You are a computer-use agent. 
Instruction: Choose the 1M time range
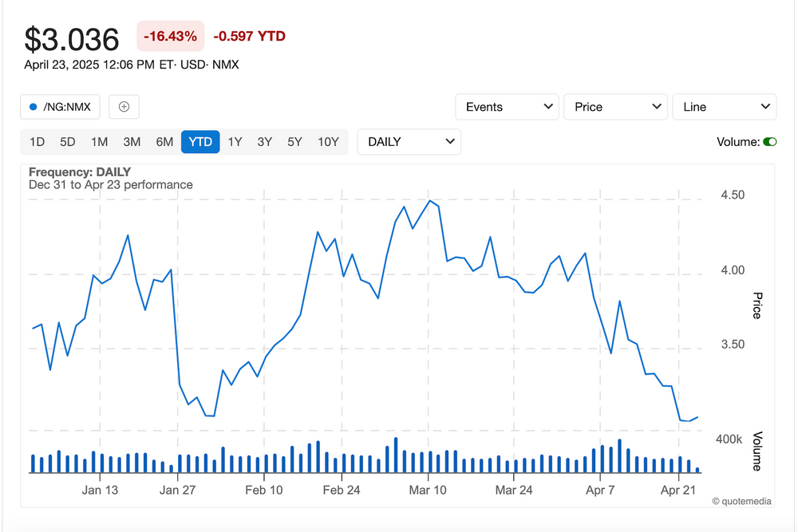(x=99, y=142)
